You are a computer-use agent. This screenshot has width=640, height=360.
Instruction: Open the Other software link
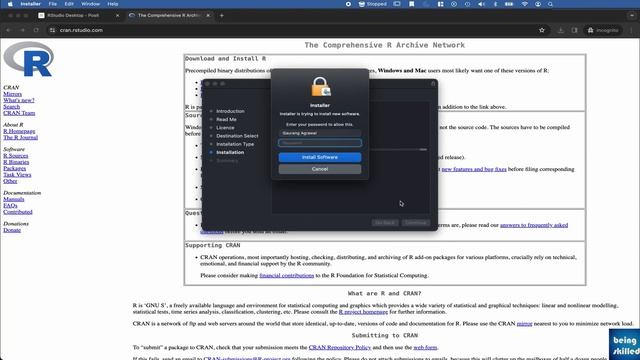click(x=10, y=181)
